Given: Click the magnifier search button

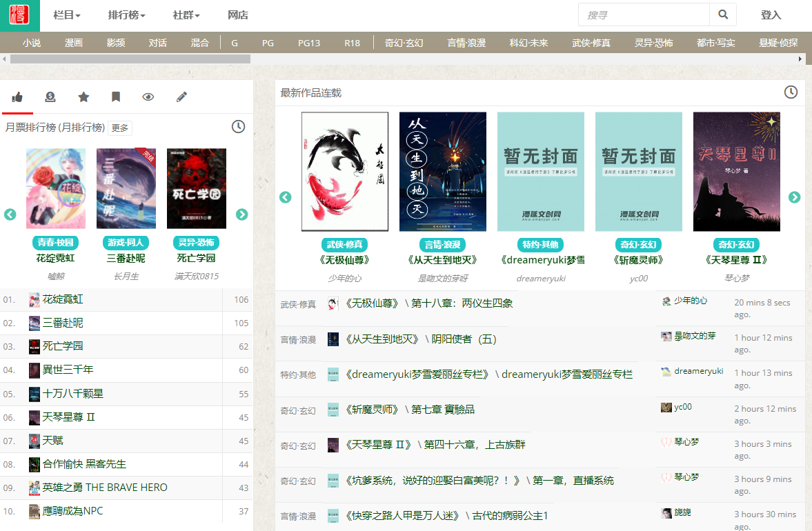Looking at the screenshot, I should 723,14.
